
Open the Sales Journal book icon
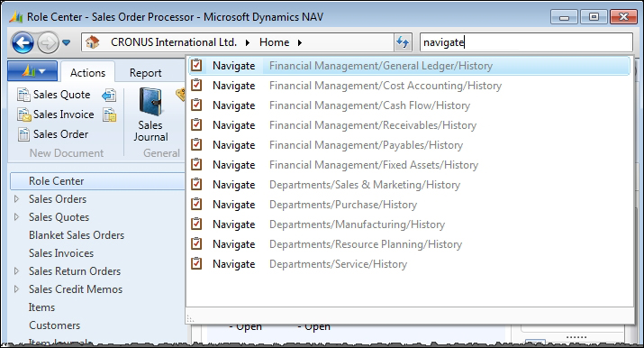click(x=150, y=102)
